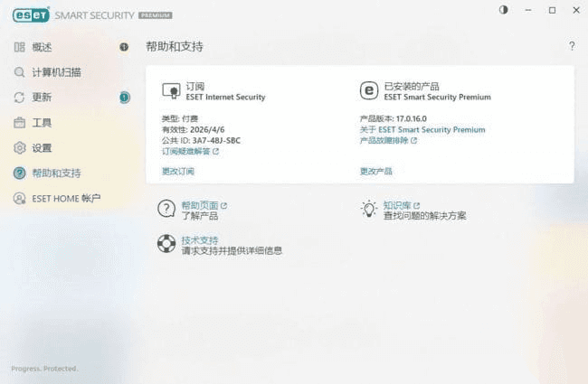588x384 pixels.
Task: Click external link icon after 知识库
Action: point(416,206)
